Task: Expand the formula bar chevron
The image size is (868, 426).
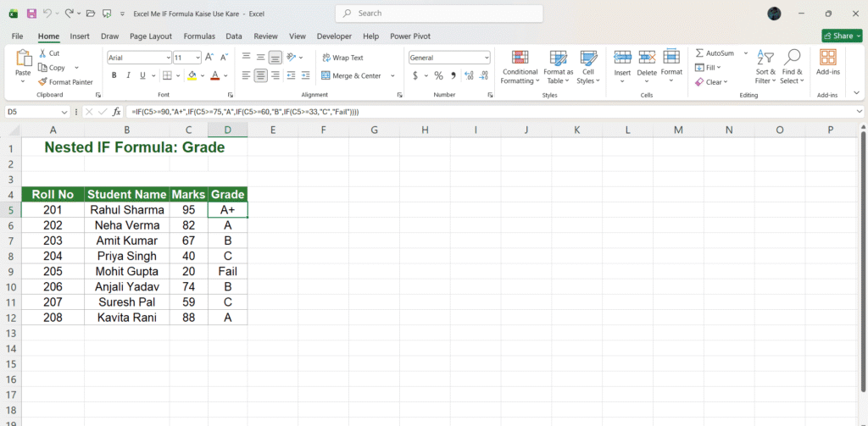Action: tap(859, 112)
